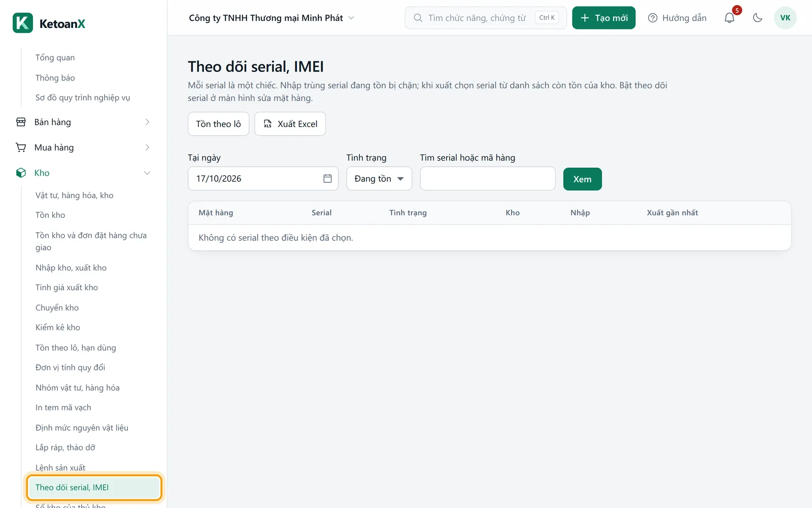Click the Xuất Excel button

click(x=290, y=124)
